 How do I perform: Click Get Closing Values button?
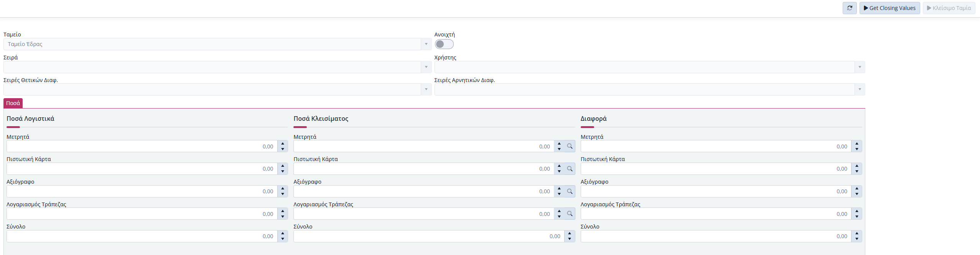[x=889, y=8]
